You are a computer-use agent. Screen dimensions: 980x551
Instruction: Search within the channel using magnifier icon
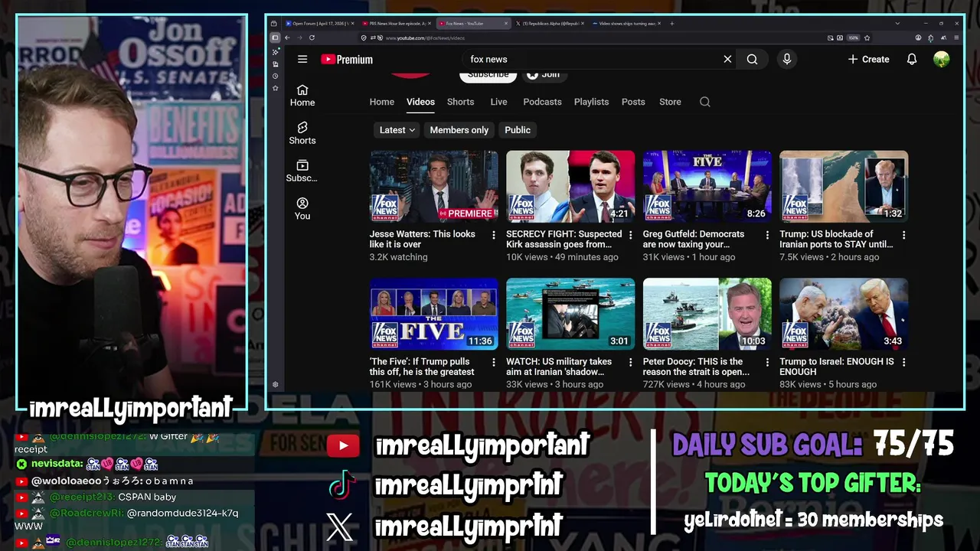(704, 102)
